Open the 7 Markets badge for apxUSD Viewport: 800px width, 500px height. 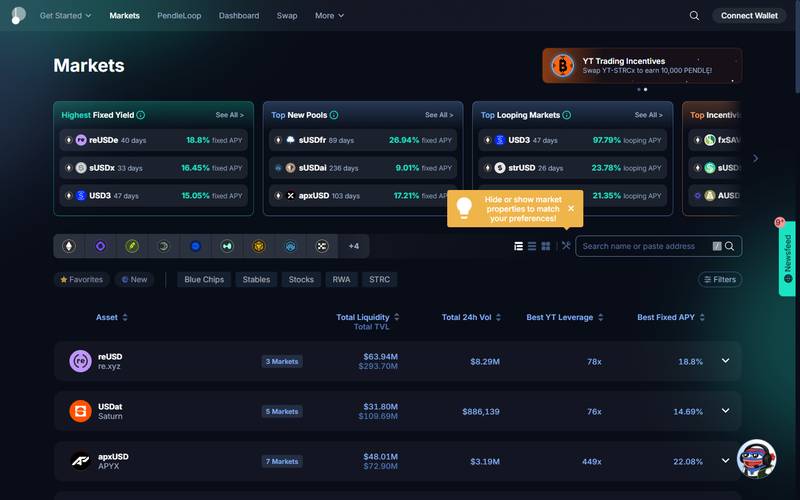[282, 461]
